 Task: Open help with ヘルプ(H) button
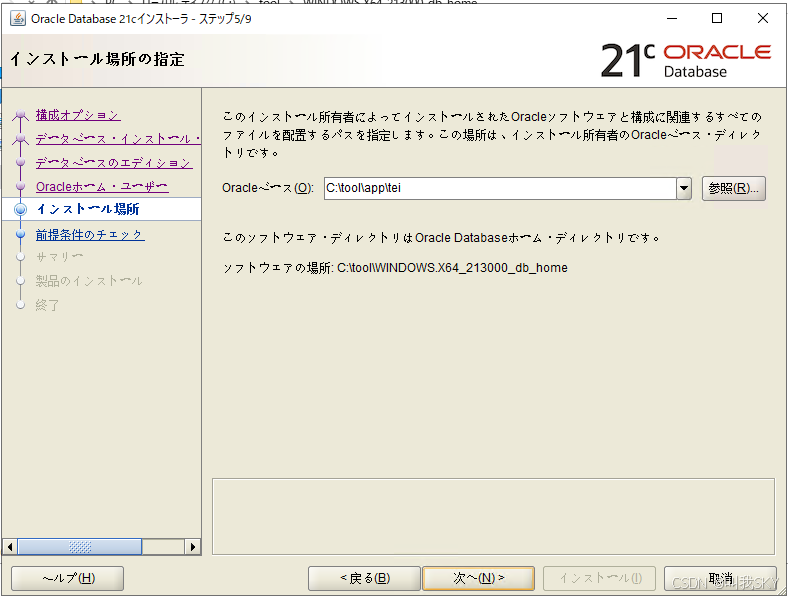[67, 578]
